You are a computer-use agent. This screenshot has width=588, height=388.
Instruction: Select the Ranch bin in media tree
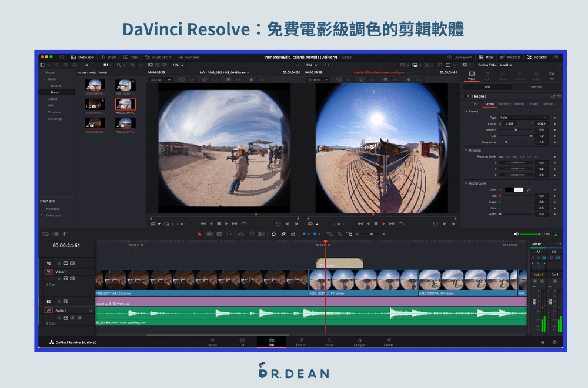(55, 92)
